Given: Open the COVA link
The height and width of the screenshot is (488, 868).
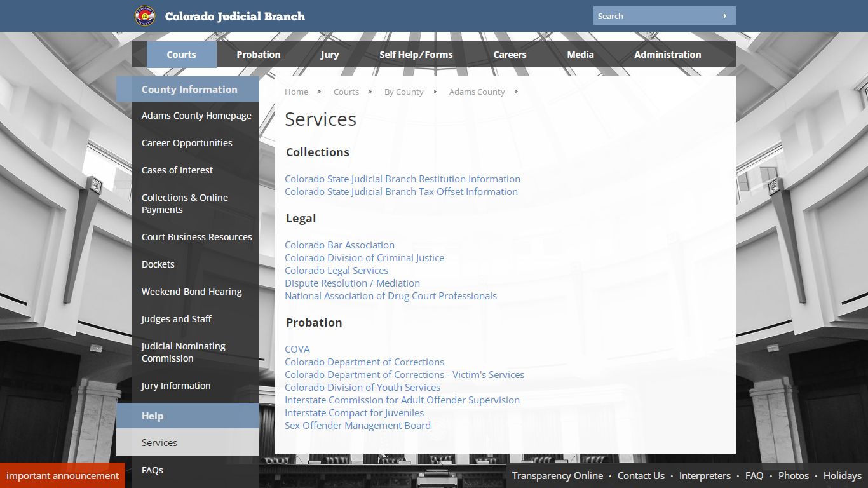Looking at the screenshot, I should pyautogui.click(x=297, y=349).
